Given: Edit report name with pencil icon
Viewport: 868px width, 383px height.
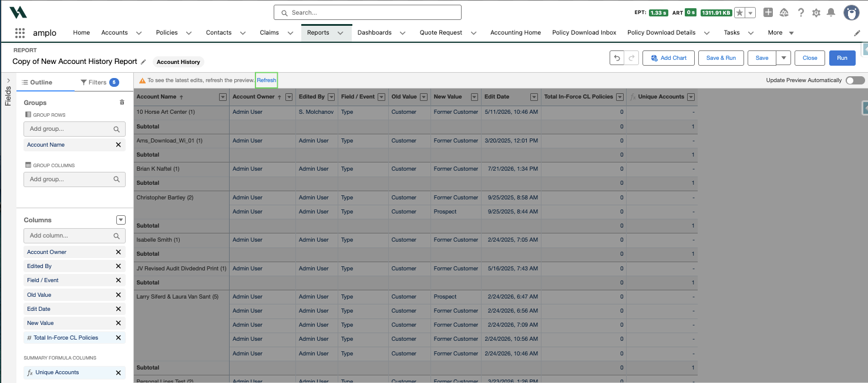Looking at the screenshot, I should (143, 62).
